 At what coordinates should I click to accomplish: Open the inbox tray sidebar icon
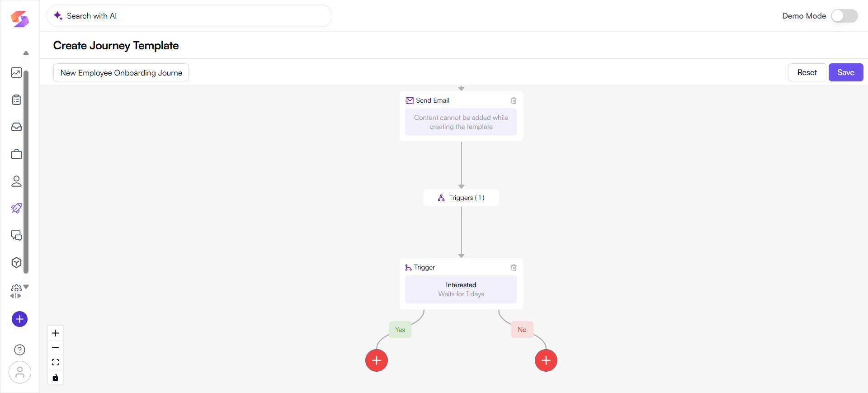[16, 127]
